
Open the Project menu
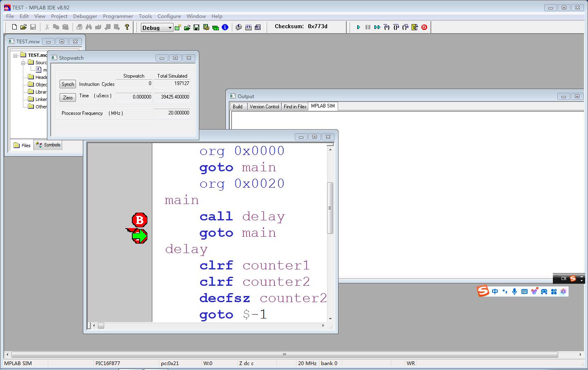pyautogui.click(x=59, y=16)
